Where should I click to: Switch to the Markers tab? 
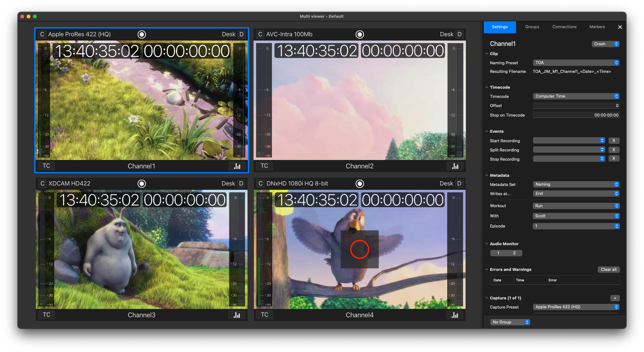coord(597,27)
